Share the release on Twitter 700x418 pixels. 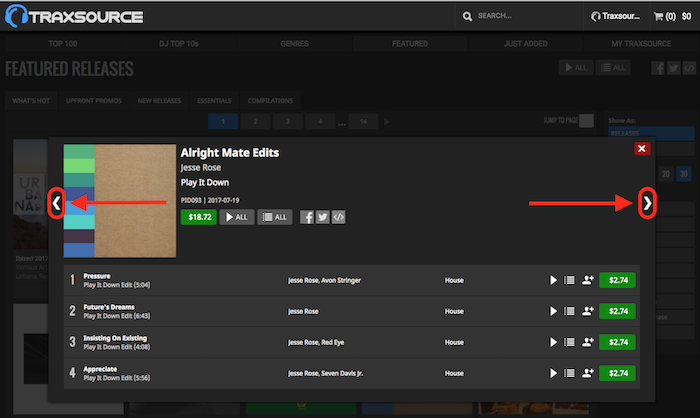pyautogui.click(x=322, y=217)
